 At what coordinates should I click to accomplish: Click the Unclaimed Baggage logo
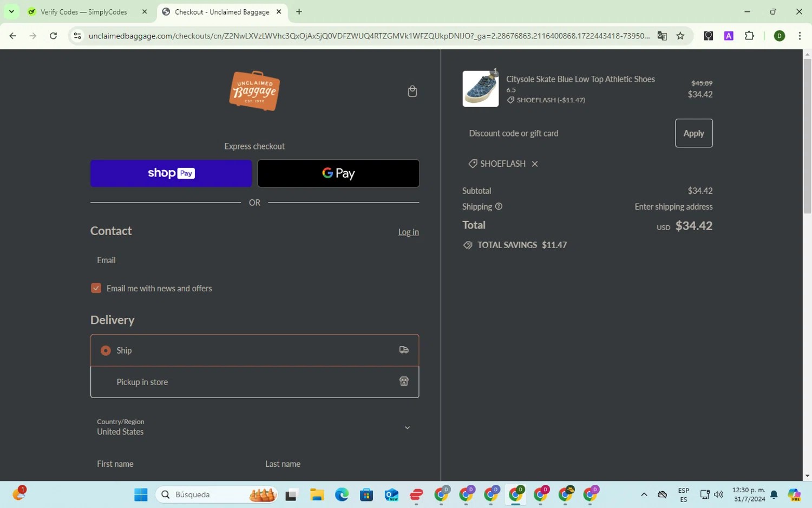[254, 91]
